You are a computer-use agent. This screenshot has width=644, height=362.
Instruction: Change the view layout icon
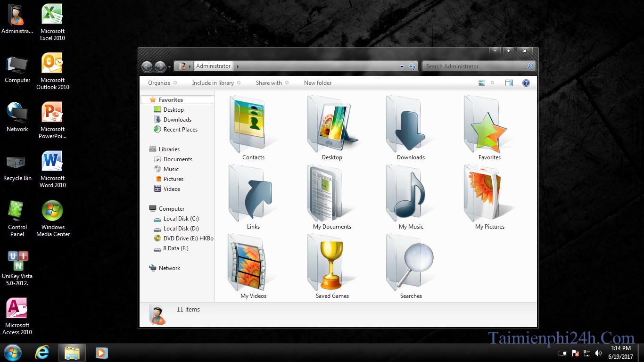481,83
